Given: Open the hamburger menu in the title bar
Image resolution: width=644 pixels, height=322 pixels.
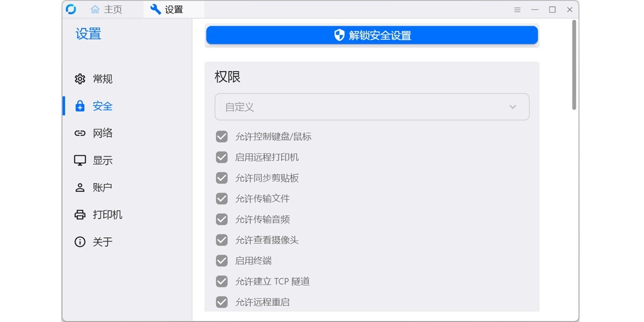Looking at the screenshot, I should click(x=517, y=9).
